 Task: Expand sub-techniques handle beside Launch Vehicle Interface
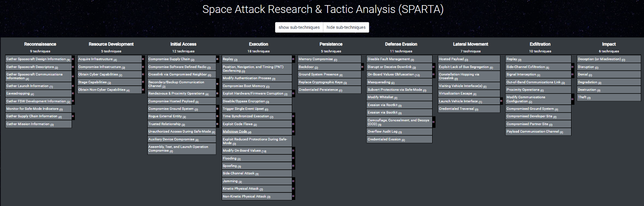coord(501,101)
